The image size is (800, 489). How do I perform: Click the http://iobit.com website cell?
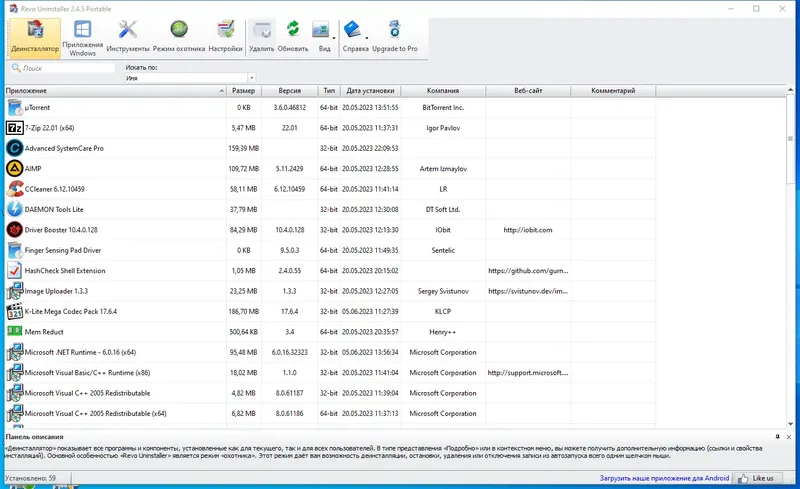528,230
